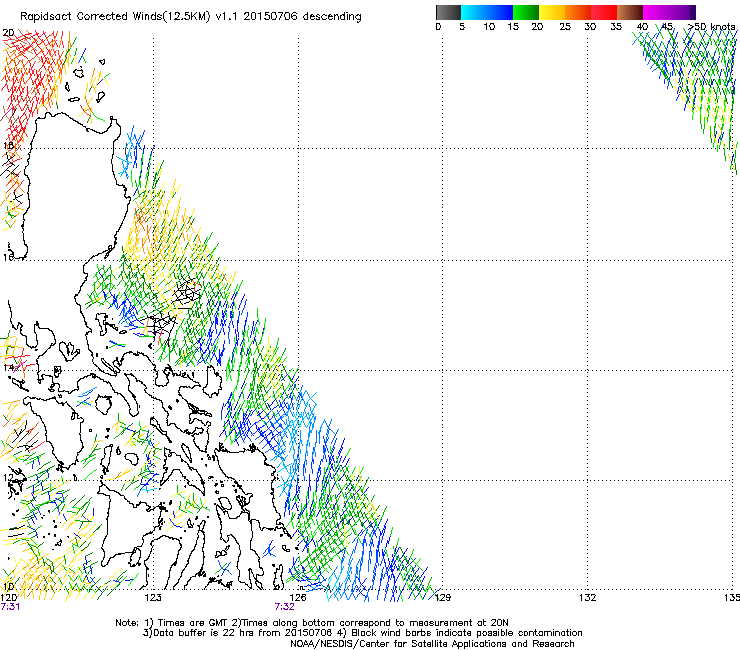This screenshot has width=740, height=650.
Task: Click the '10' legend scale label
Action: point(489,27)
